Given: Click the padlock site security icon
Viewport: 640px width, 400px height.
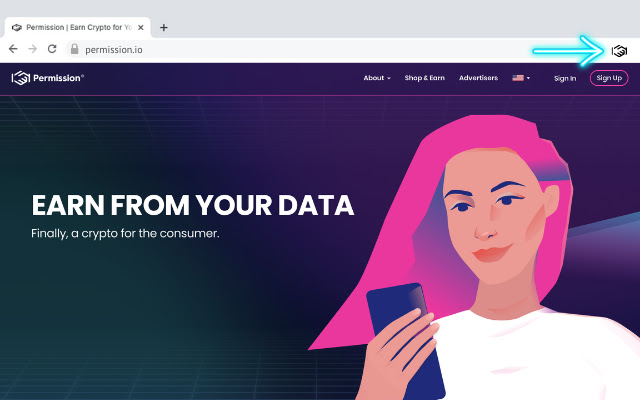Looking at the screenshot, I should pos(74,49).
